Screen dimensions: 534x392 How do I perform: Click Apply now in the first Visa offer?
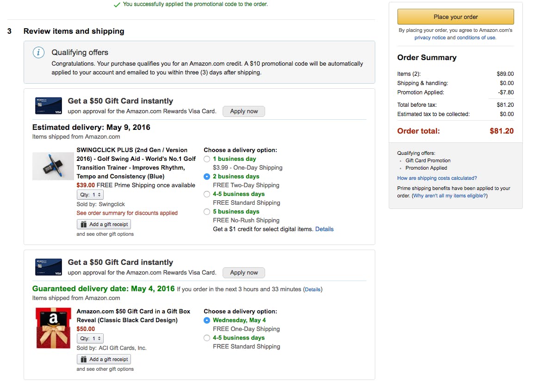pos(244,111)
